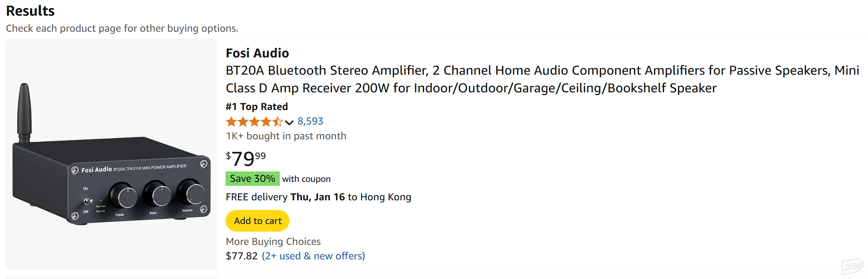Screen dimensions: 868x279
Task: Click the Bluetooth antenna in the product photo
Action: click(24, 112)
